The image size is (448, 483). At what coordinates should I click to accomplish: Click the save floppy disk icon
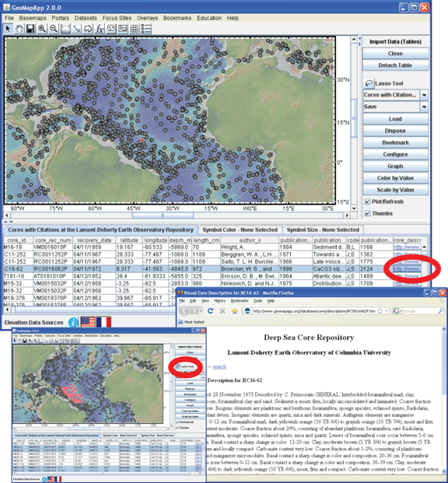click(30, 29)
